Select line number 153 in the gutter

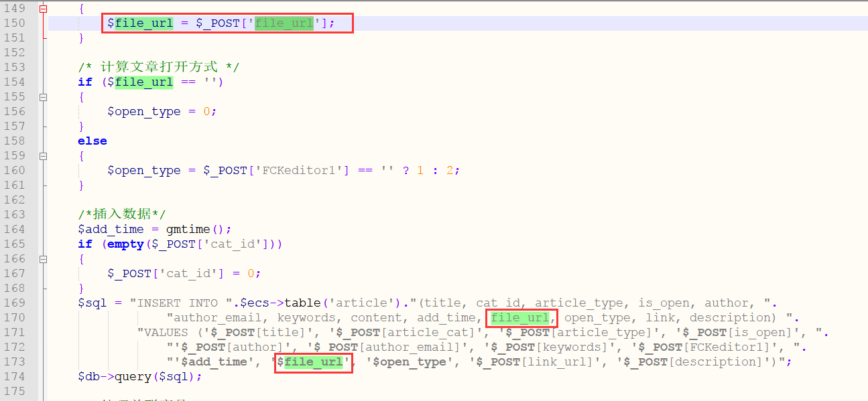pos(14,67)
